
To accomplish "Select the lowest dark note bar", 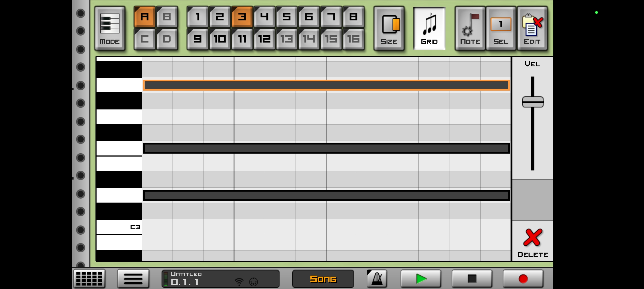I will click(x=326, y=195).
